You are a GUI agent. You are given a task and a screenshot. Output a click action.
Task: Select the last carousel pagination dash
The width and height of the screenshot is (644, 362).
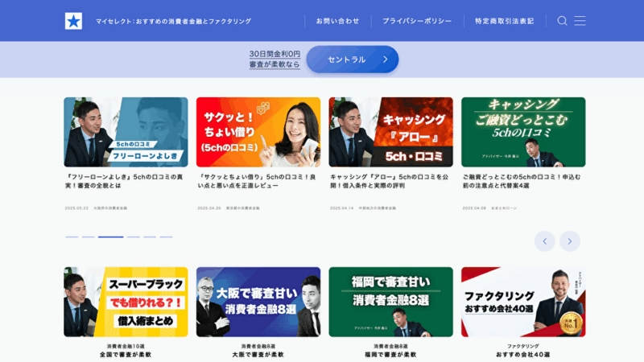tap(166, 237)
